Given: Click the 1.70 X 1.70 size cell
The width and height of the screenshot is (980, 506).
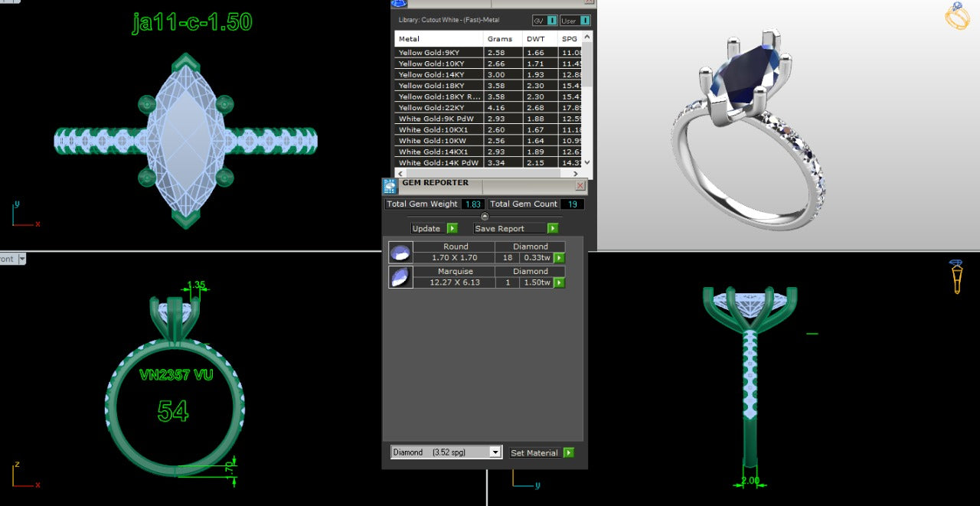Looking at the screenshot, I should pyautogui.click(x=455, y=258).
